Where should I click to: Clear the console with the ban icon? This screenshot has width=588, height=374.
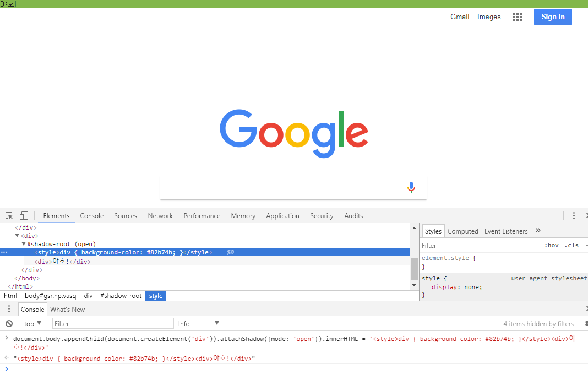click(9, 323)
